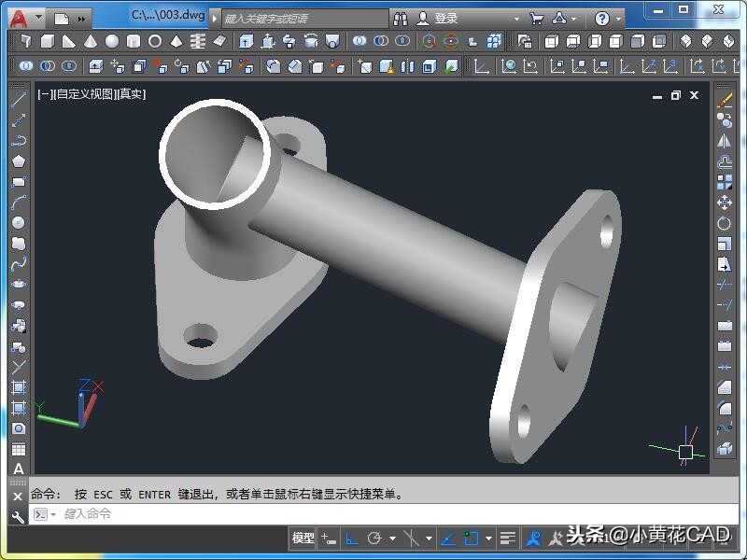Select the Polysolid tool in modeling toolbar
Viewport: 747px width, 560px height.
click(26, 41)
